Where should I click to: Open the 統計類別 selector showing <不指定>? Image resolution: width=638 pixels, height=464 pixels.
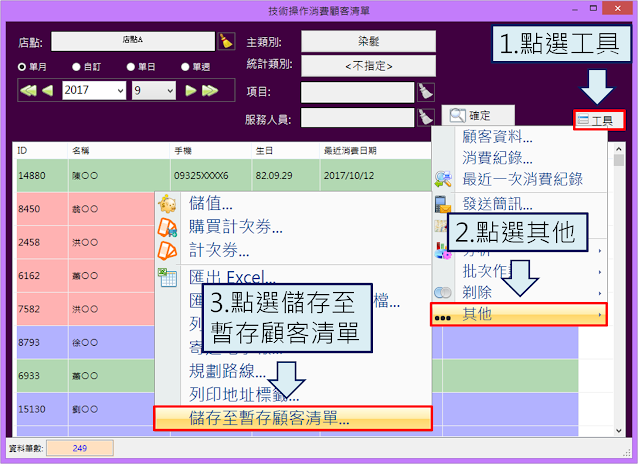click(368, 66)
